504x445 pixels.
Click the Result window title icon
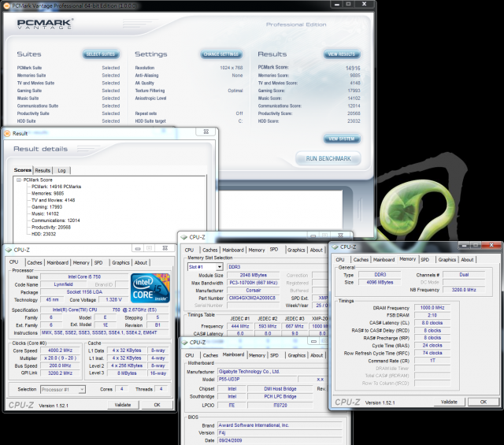[x=7, y=133]
